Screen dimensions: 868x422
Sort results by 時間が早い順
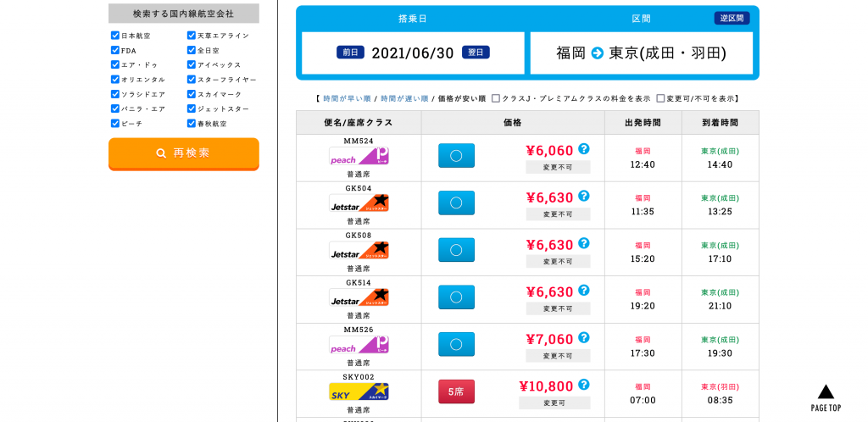[x=347, y=99]
